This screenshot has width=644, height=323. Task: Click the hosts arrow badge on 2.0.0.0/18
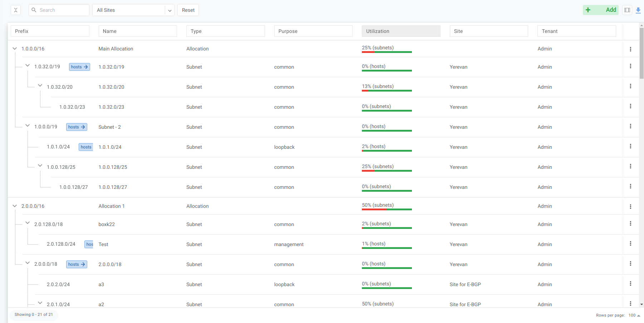(x=77, y=264)
